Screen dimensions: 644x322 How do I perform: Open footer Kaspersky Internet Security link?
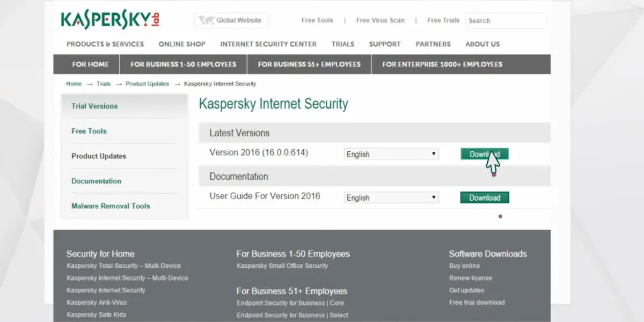pyautogui.click(x=106, y=290)
